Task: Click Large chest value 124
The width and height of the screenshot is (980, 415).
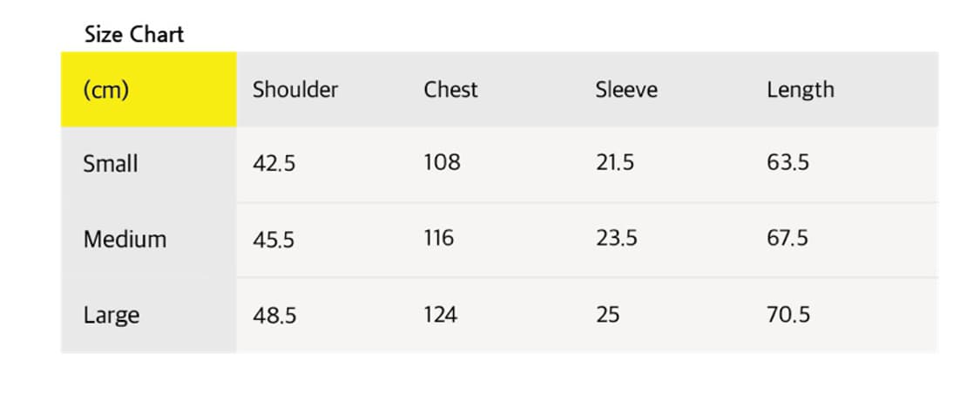Action: [x=441, y=314]
